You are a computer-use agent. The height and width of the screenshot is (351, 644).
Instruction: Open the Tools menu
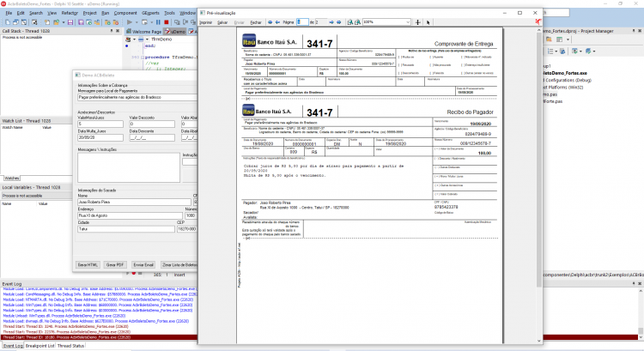(169, 13)
